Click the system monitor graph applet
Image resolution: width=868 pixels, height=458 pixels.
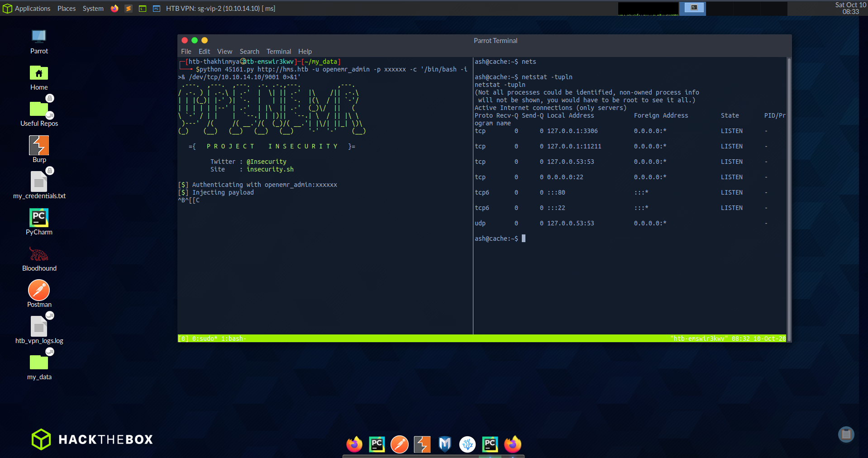(x=648, y=9)
